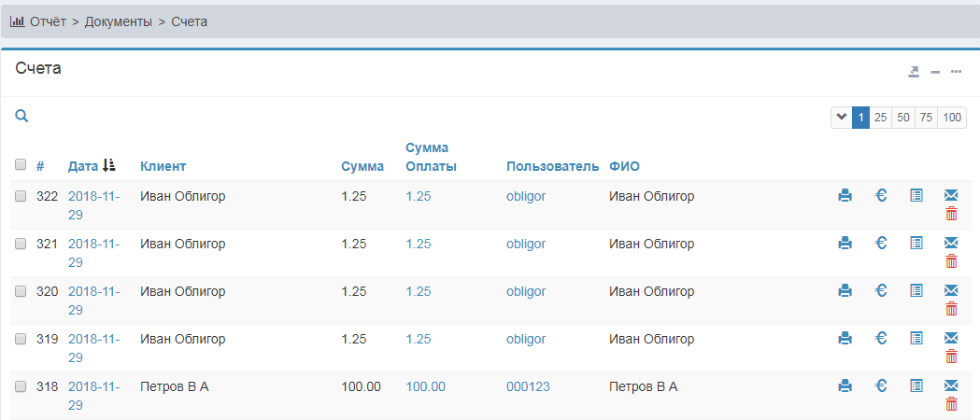The width and height of the screenshot is (980, 420).
Task: Expand the page-size chevron dropdown
Action: [841, 118]
